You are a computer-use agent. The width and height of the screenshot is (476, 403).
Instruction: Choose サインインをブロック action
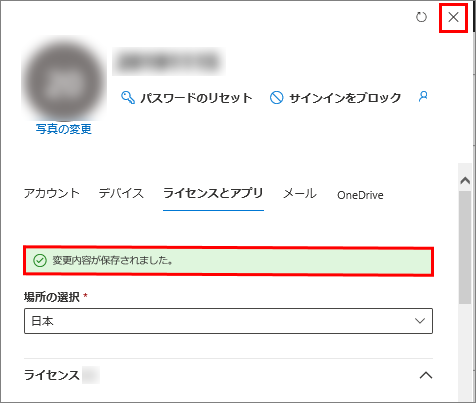[x=345, y=98]
